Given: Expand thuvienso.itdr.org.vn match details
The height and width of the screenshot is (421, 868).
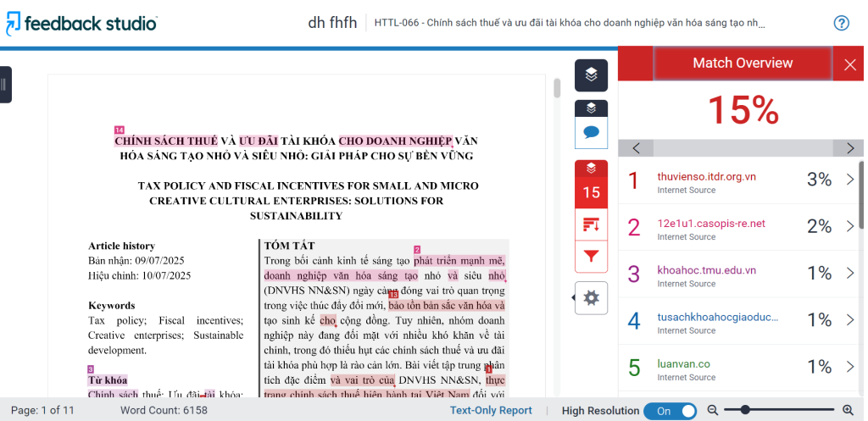Looking at the screenshot, I should [x=850, y=180].
